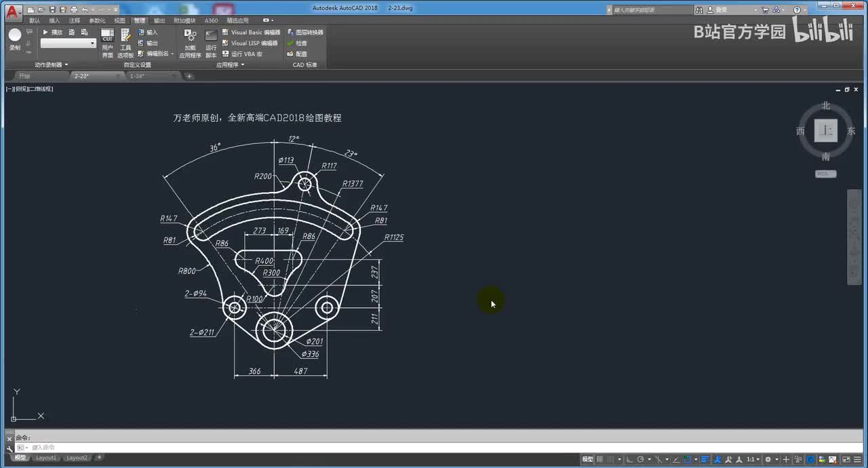Toggle lineweight display in status bar

pos(705,459)
